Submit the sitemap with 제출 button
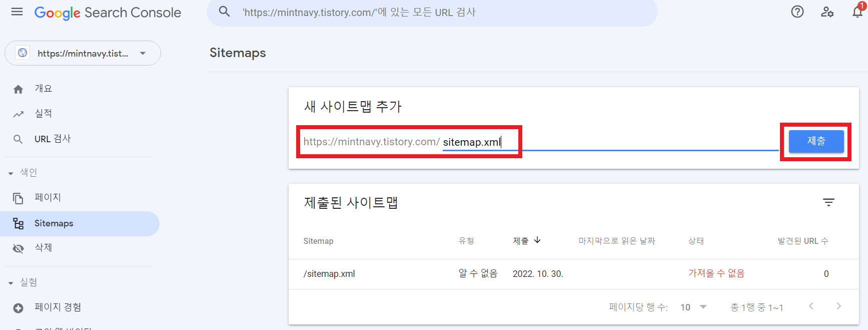868x330 pixels. point(816,141)
